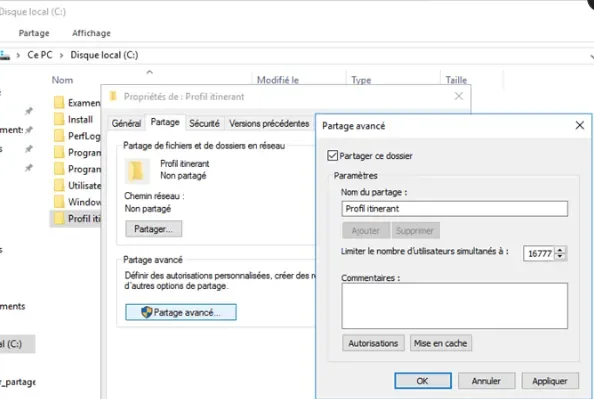
Task: Switch to the Général tab
Action: click(126, 124)
